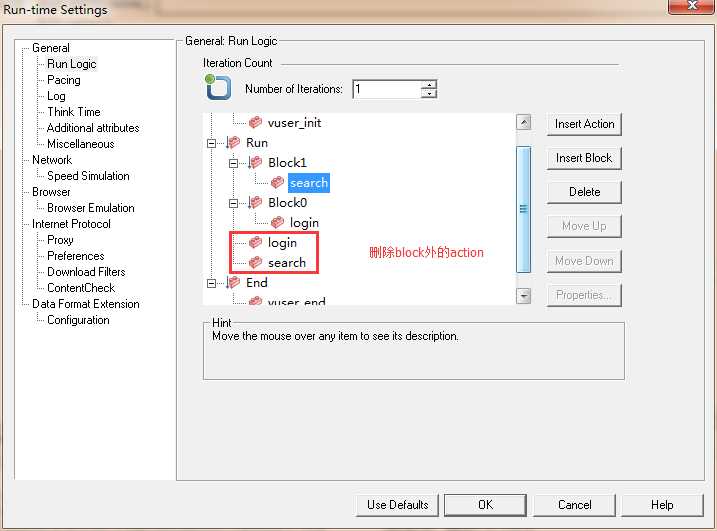Collapse the End tree node
717x531 pixels.
(x=211, y=283)
